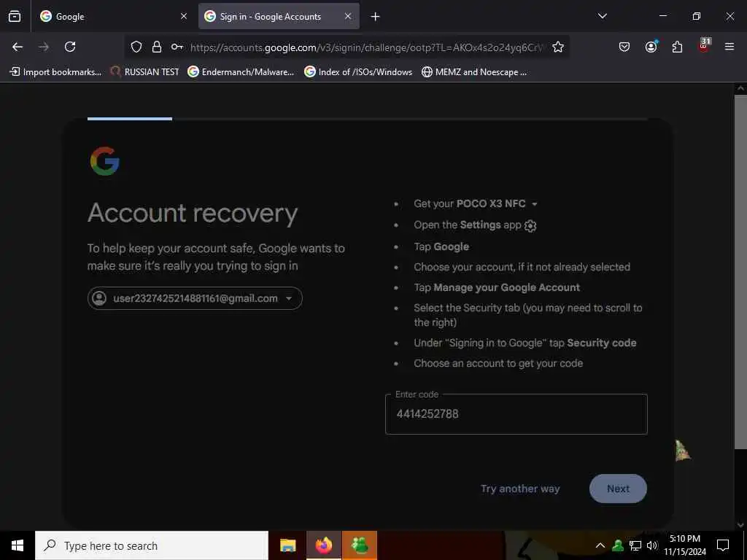Open Firefox application hamburger menu
Screen dimensions: 747x560
pos(729,47)
